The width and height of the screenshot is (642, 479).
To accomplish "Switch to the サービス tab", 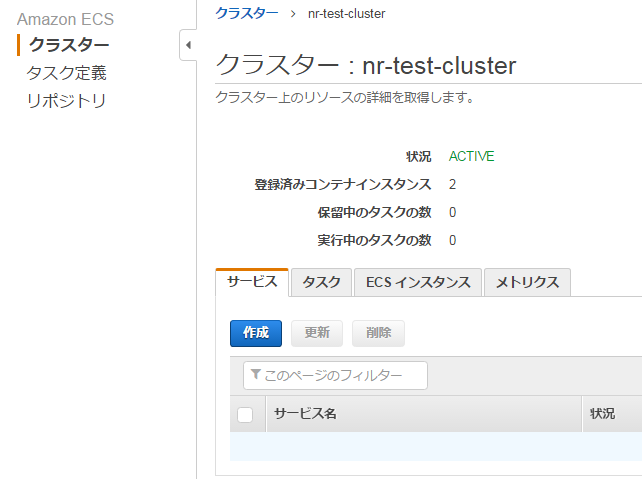I will click(x=252, y=282).
